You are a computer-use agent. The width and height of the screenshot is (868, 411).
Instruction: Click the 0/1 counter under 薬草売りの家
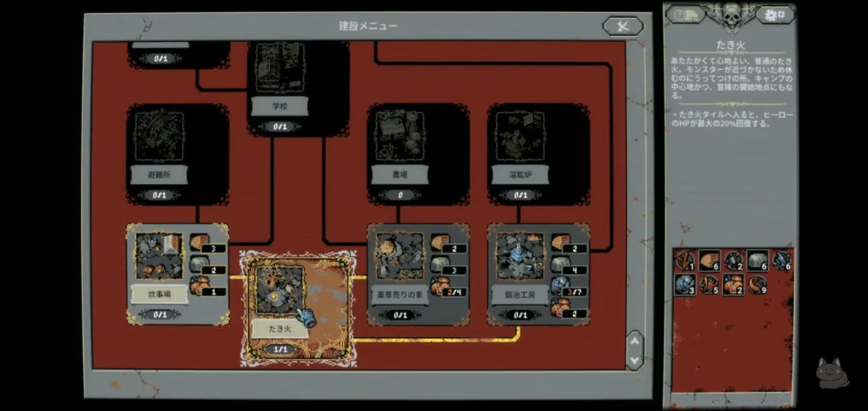(x=401, y=315)
